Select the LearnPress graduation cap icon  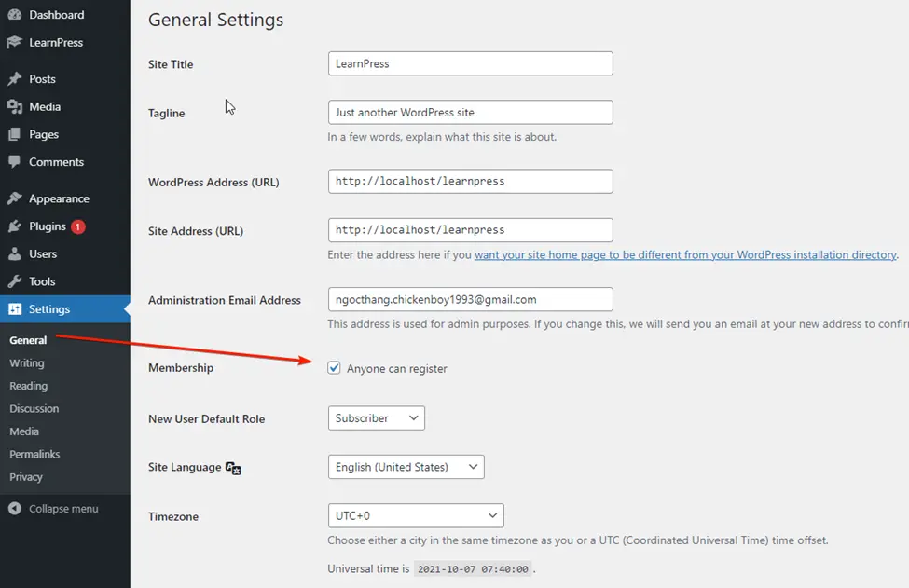pos(15,42)
